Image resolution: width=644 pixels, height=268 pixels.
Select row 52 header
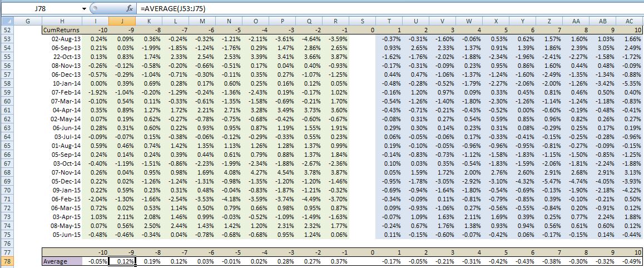pyautogui.click(x=6, y=29)
